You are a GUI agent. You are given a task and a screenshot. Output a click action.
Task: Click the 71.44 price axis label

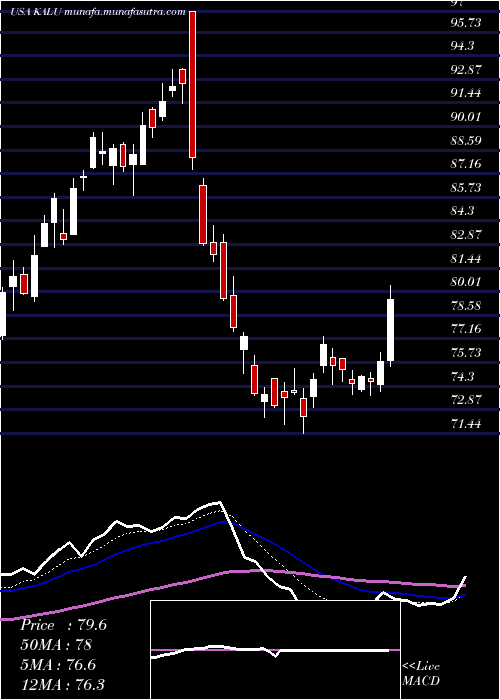point(466,423)
